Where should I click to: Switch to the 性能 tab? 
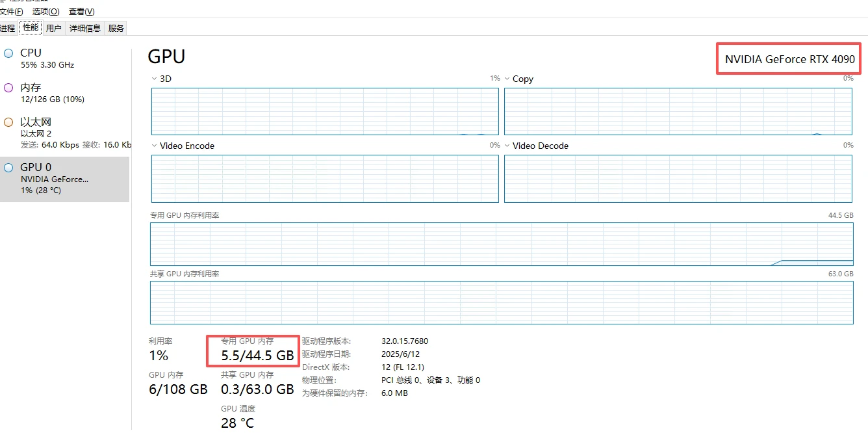click(31, 27)
